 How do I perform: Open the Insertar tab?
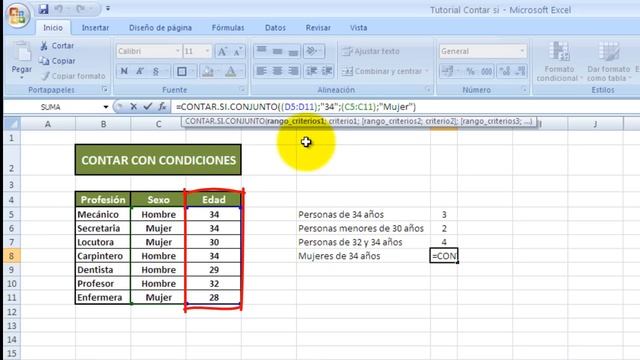(95, 28)
